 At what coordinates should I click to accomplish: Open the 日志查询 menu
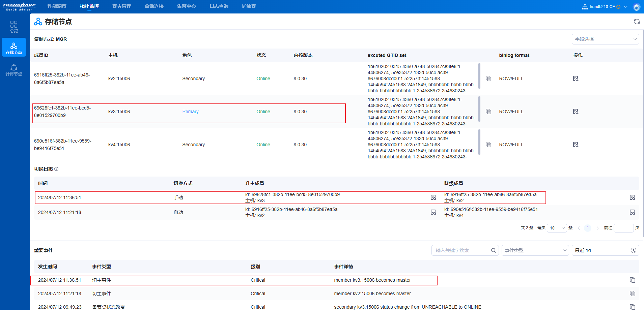219,6
